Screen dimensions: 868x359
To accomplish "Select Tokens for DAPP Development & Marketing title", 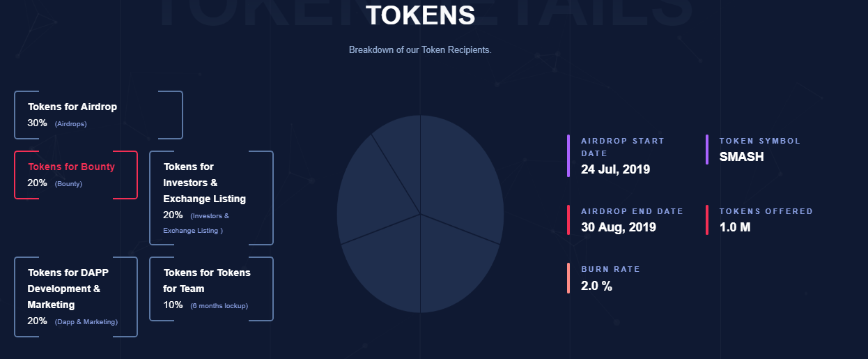I will pyautogui.click(x=64, y=289).
